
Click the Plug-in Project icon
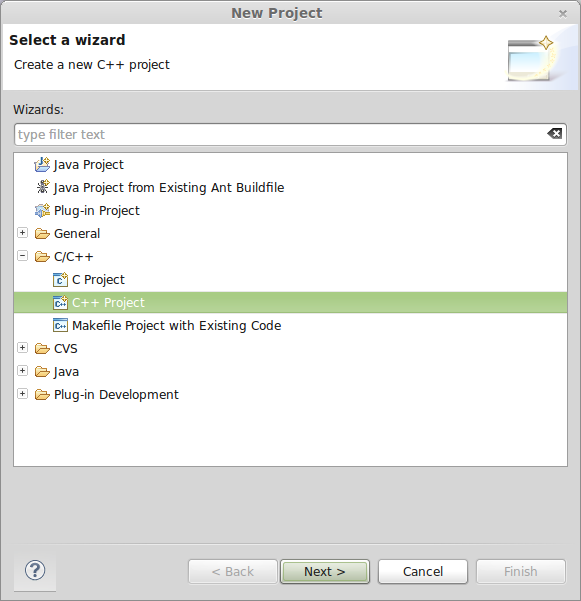pyautogui.click(x=42, y=210)
